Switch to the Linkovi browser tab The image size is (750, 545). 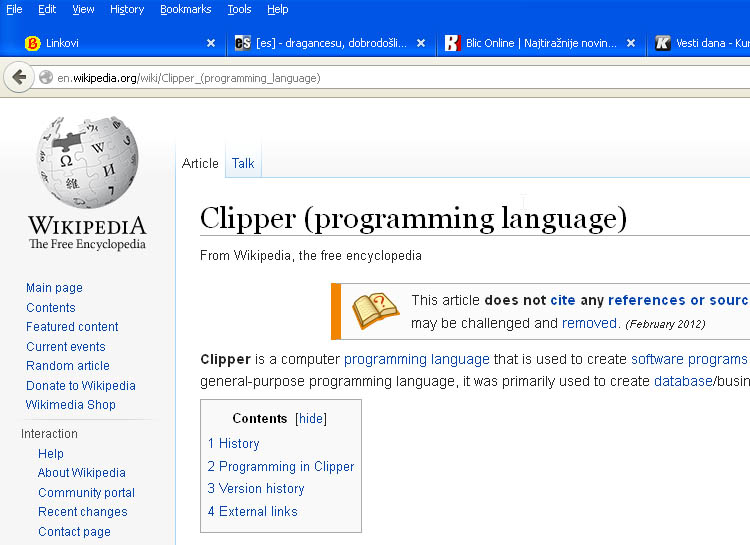click(x=120, y=43)
